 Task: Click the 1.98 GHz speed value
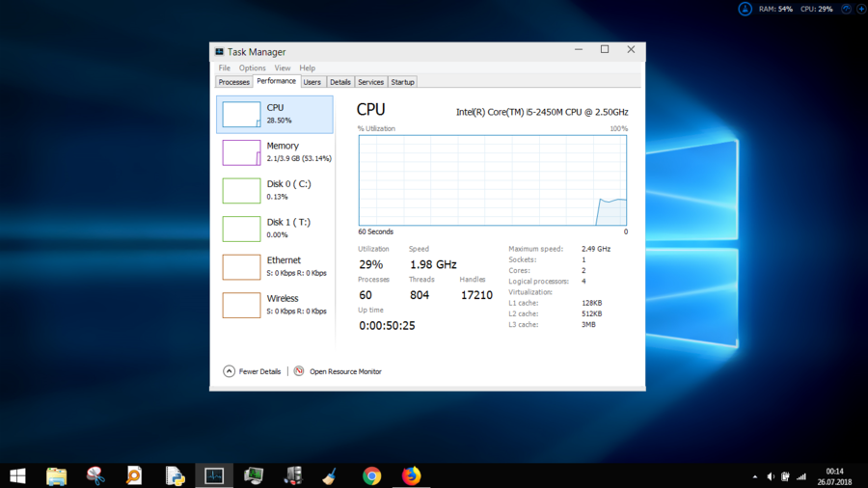point(433,264)
